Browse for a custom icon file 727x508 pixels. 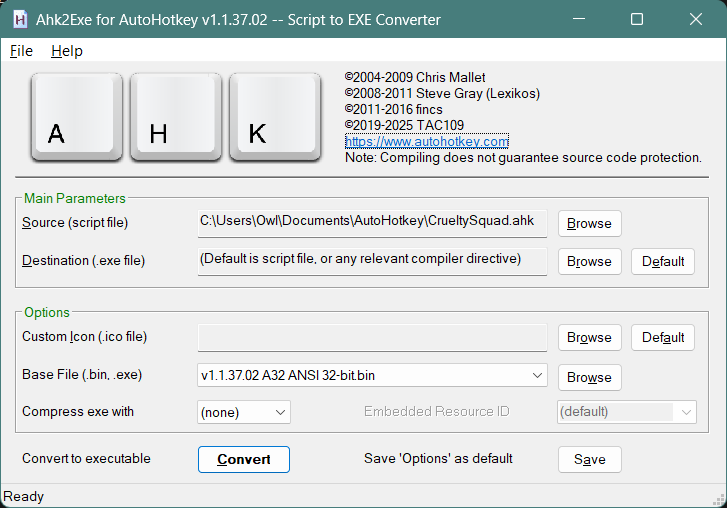tap(589, 337)
